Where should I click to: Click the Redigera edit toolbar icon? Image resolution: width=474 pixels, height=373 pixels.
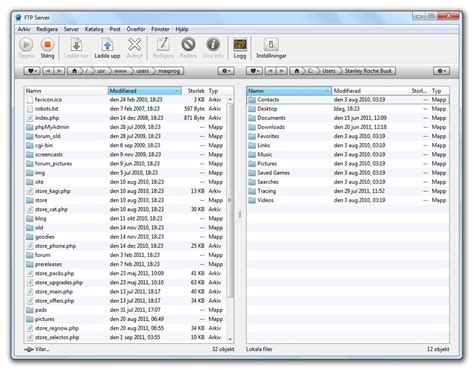point(163,44)
